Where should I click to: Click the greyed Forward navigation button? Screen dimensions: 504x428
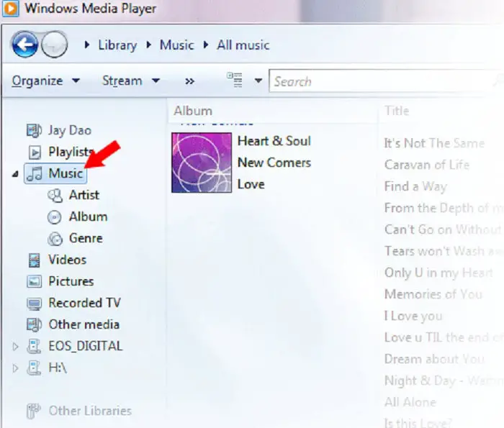pos(55,45)
